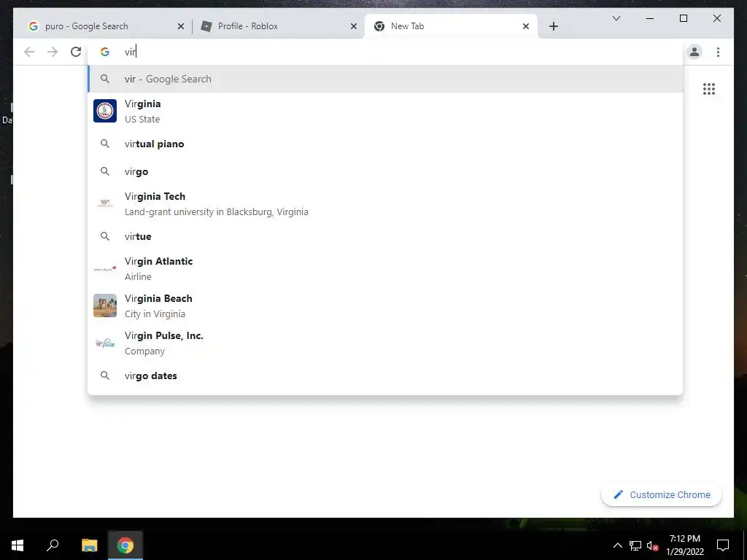Open a new tab with the plus button

(x=553, y=26)
